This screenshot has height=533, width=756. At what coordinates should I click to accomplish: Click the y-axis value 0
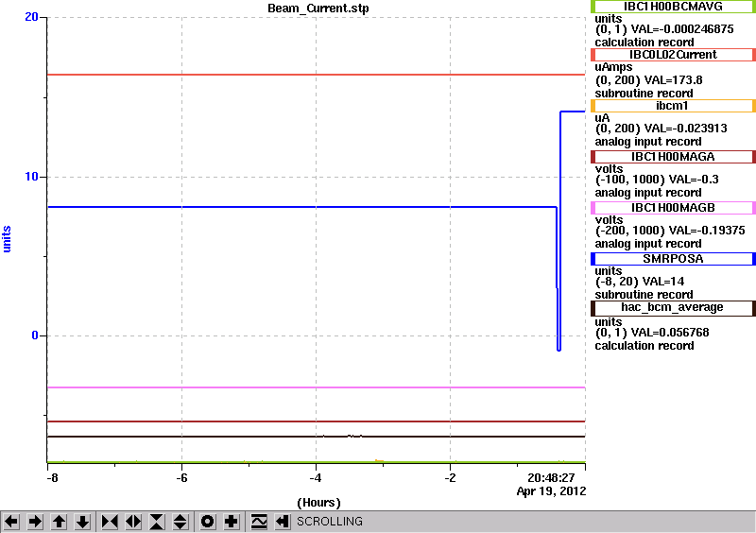(35, 335)
